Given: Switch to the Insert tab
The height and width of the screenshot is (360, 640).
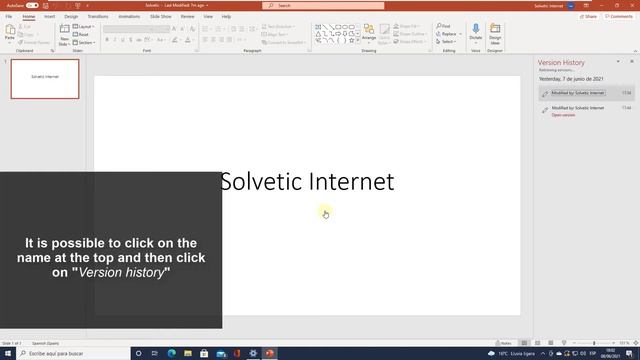Looking at the screenshot, I should (x=49, y=16).
